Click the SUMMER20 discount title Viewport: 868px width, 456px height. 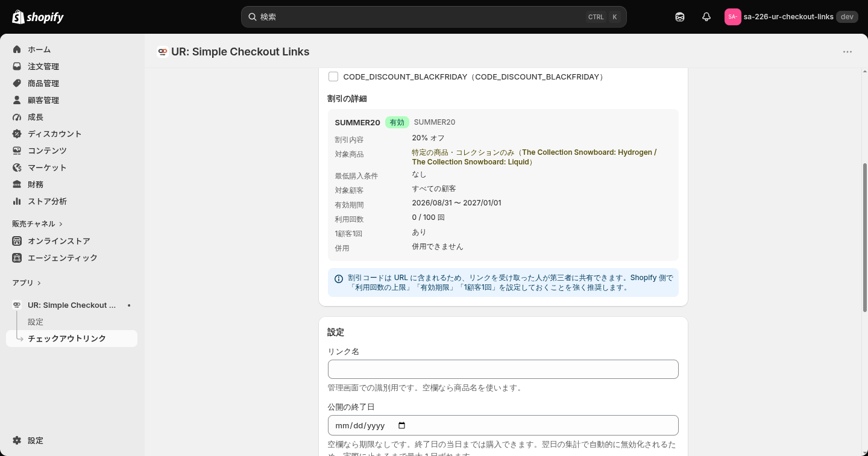(357, 122)
